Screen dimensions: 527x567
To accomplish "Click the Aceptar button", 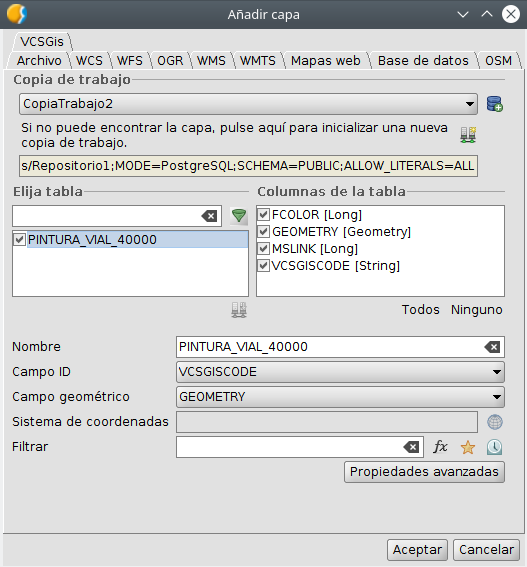I will point(417,550).
